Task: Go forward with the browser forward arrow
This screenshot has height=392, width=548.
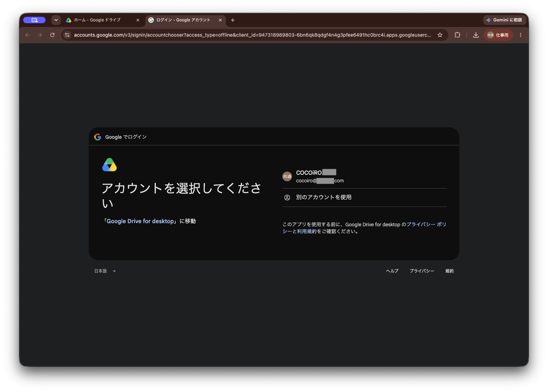Action: pyautogui.click(x=40, y=35)
